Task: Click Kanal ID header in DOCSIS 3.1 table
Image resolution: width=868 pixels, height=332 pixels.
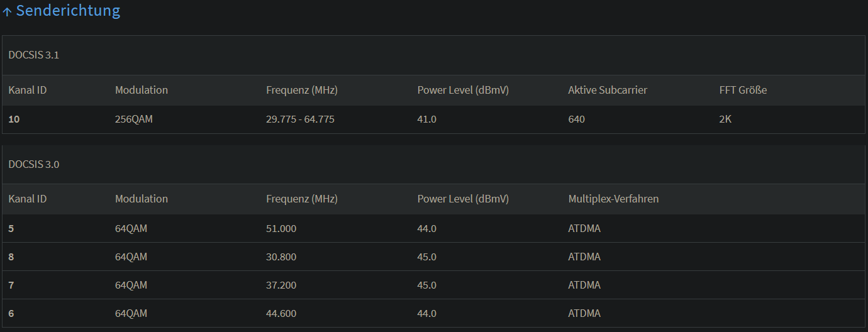Action: [x=28, y=90]
